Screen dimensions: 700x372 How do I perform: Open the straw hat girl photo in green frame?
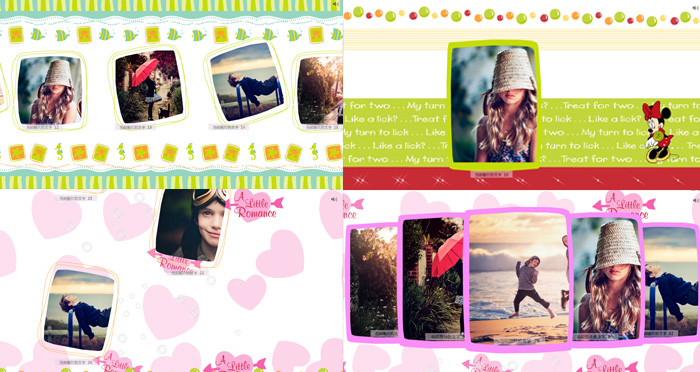pyautogui.click(x=494, y=104)
